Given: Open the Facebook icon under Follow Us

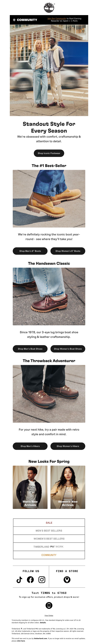Looking at the screenshot, I should tap(30, 579).
